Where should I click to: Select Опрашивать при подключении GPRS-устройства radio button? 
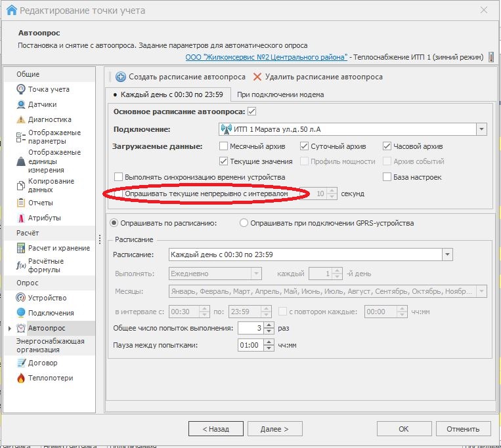click(244, 223)
